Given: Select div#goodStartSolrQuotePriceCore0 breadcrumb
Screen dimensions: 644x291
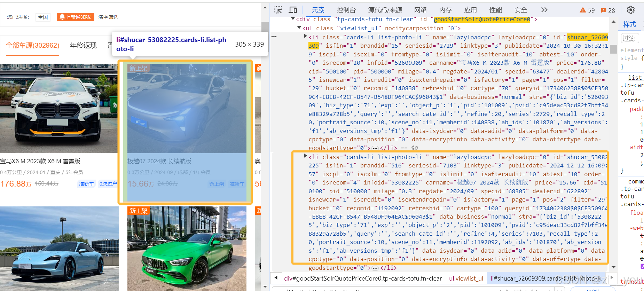Looking at the screenshot, I should tap(363, 278).
